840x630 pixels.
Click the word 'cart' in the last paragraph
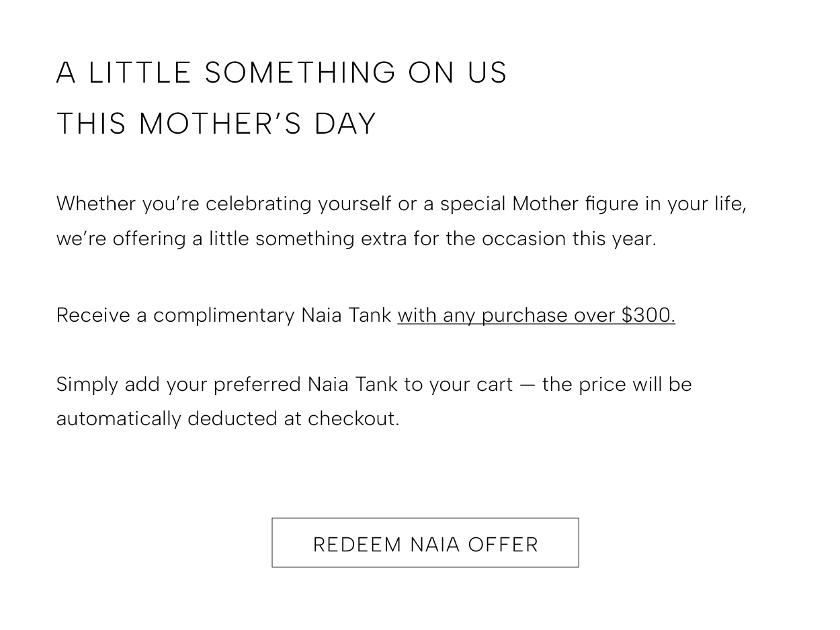(x=495, y=384)
